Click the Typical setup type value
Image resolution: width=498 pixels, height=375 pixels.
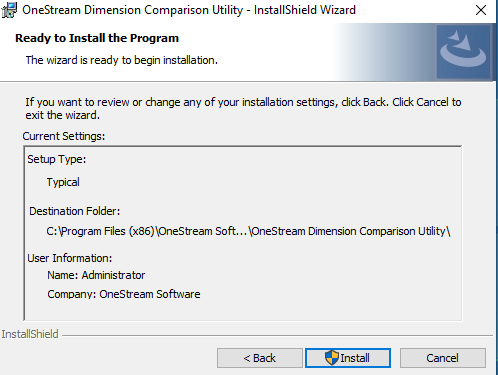pyautogui.click(x=63, y=182)
